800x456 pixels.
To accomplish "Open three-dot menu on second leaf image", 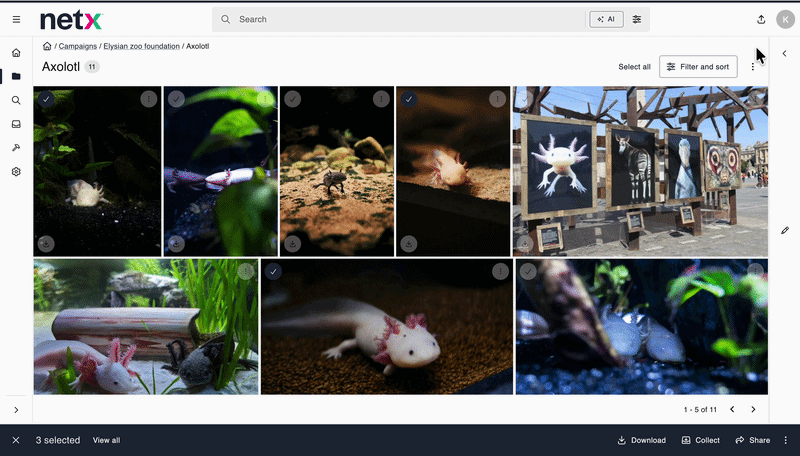I will point(265,99).
